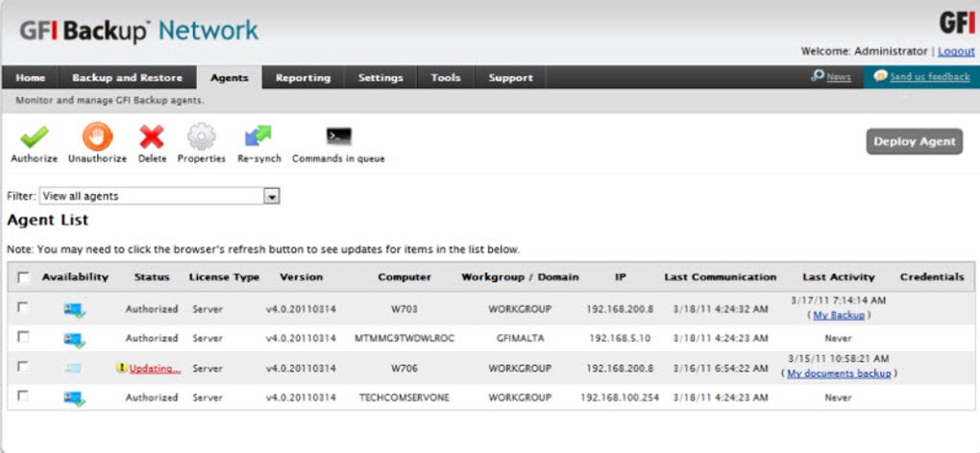
Task: Click the orange Unauthorize hand icon
Action: click(x=97, y=136)
